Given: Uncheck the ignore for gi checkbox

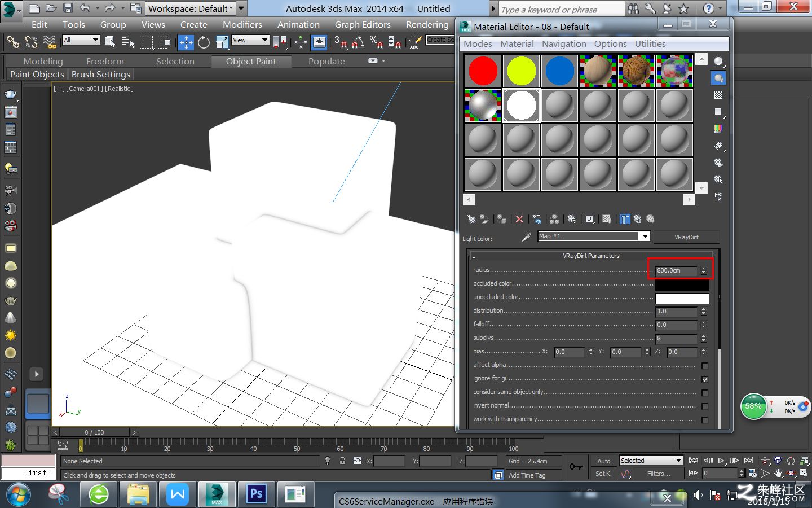Looking at the screenshot, I should tap(705, 379).
